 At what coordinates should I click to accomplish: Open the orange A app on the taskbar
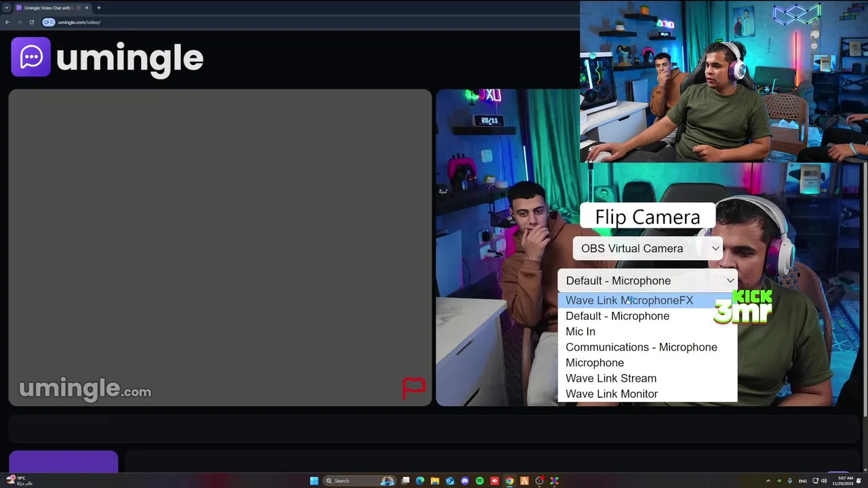pyautogui.click(x=524, y=481)
